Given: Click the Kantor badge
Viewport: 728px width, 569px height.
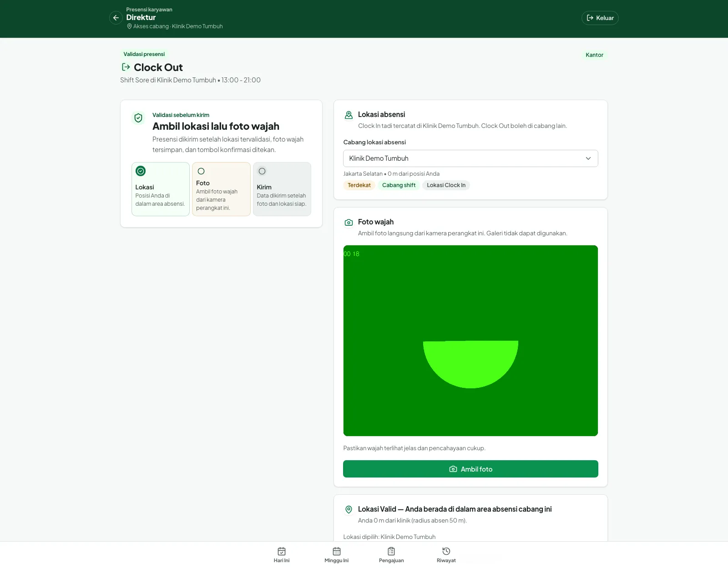Looking at the screenshot, I should [594, 55].
